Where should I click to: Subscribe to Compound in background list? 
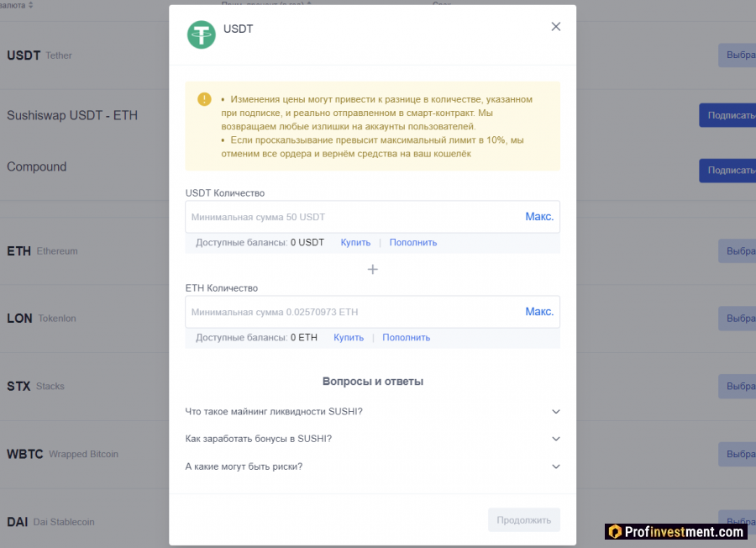(x=727, y=171)
